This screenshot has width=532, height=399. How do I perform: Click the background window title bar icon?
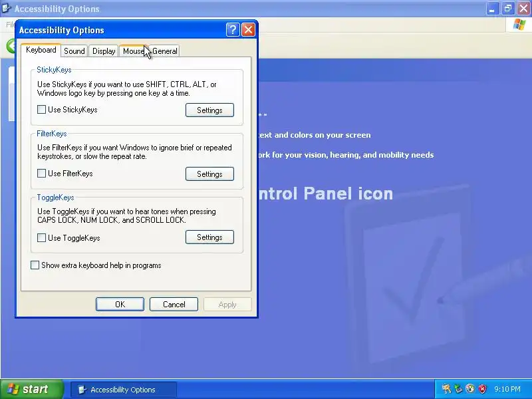6,8
